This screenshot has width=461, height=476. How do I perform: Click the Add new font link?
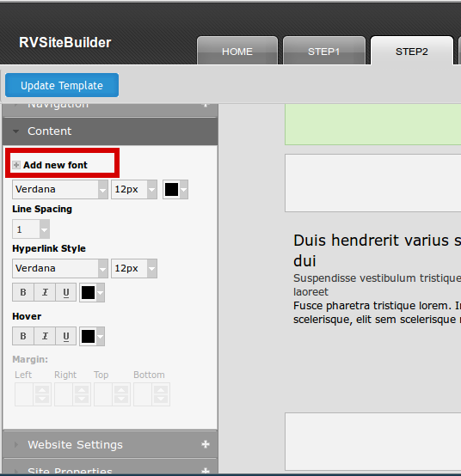[x=55, y=165]
